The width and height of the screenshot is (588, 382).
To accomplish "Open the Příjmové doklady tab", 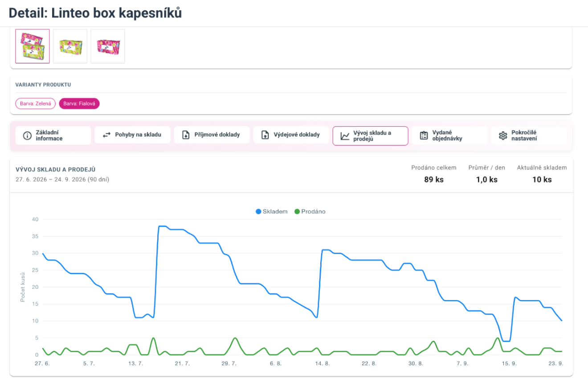I will (x=212, y=135).
